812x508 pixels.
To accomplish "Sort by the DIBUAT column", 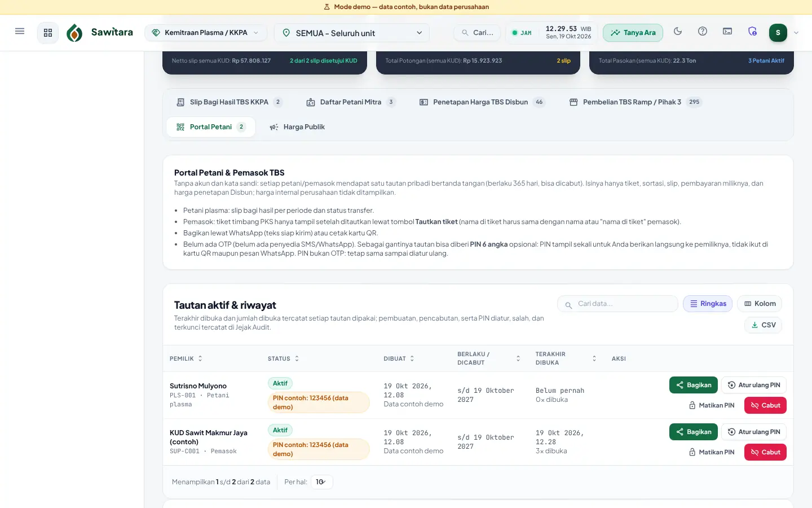I will [x=399, y=358].
